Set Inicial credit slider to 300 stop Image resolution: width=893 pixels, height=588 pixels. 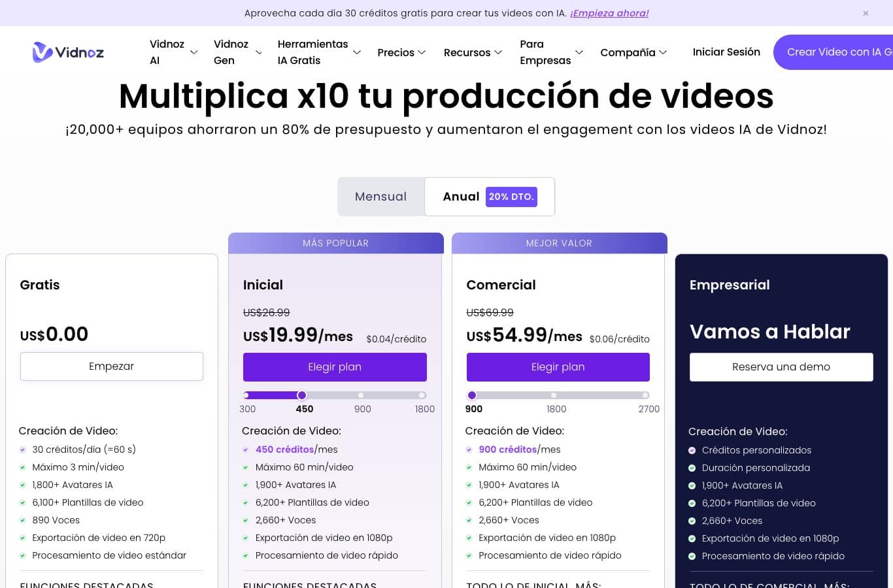click(x=246, y=395)
